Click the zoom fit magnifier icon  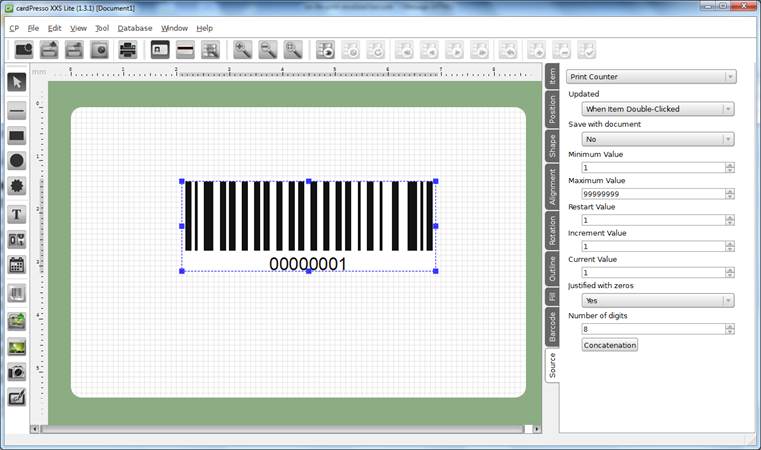click(x=293, y=50)
